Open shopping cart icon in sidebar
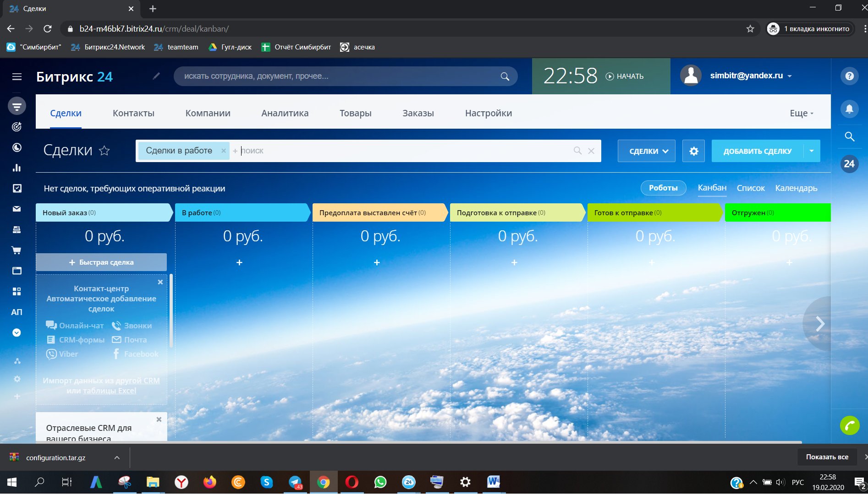 click(17, 250)
